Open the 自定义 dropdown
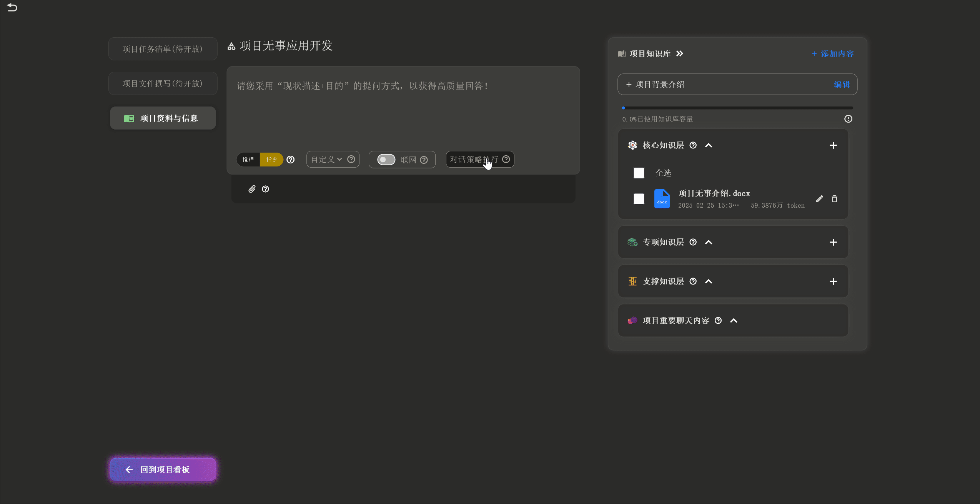 pos(326,159)
